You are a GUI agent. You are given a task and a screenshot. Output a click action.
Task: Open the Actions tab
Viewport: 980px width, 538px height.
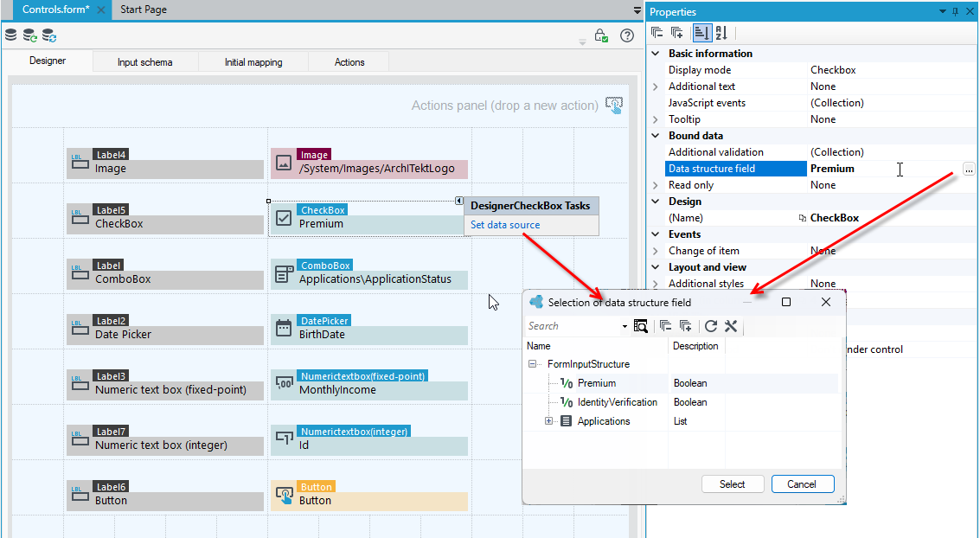coord(349,62)
